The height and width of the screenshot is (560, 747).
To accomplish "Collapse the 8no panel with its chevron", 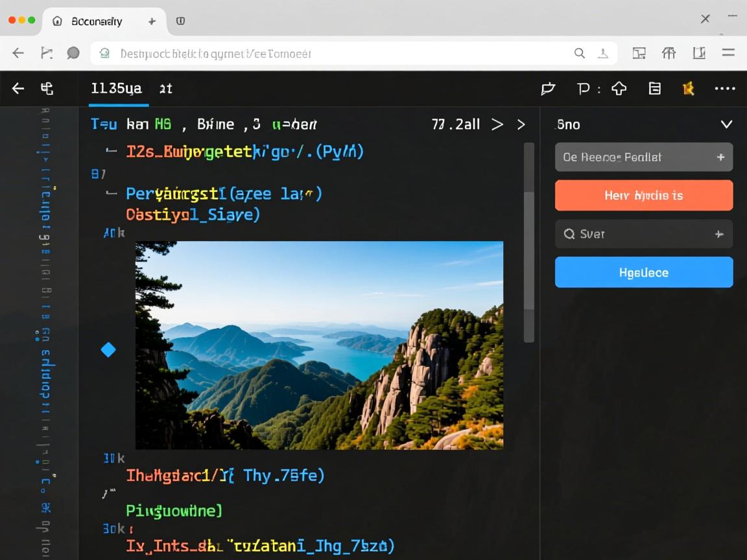I will pyautogui.click(x=726, y=124).
